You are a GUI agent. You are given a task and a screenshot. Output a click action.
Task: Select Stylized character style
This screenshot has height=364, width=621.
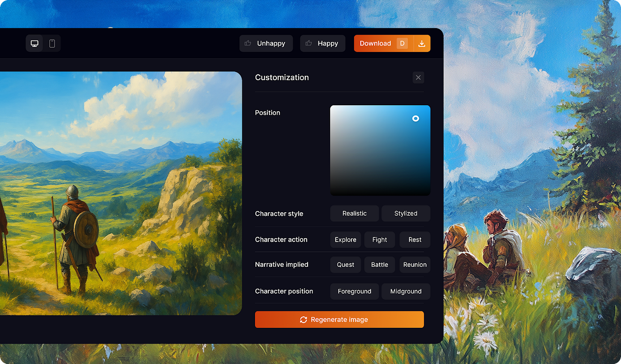406,214
